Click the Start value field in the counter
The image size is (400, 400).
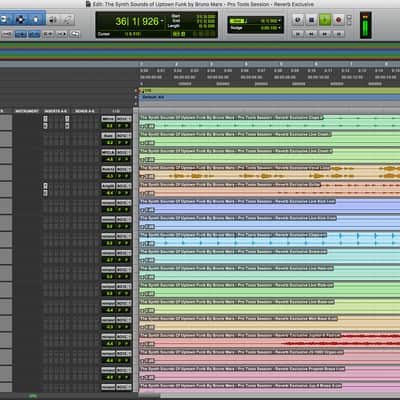pyautogui.click(x=206, y=16)
